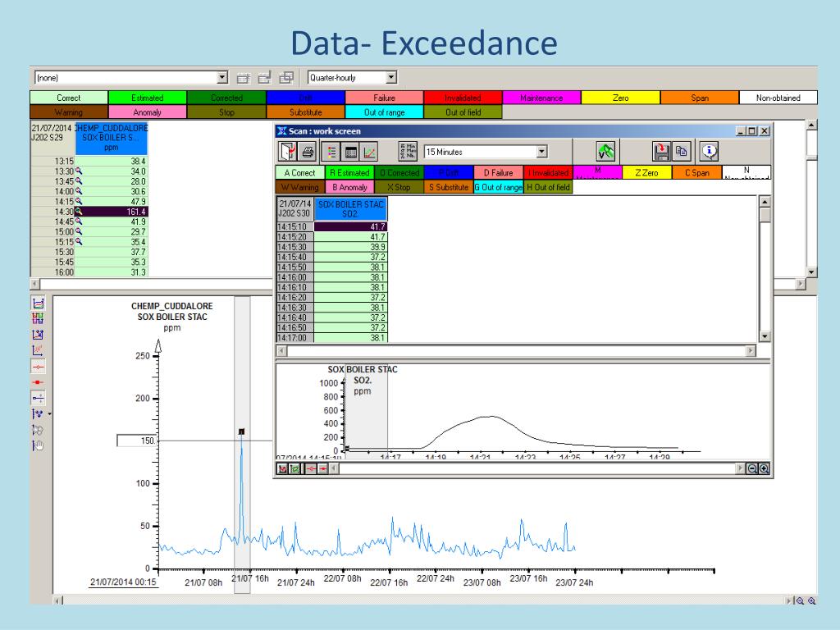Select the multi-panel colored chart tool
The width and height of the screenshot is (840, 630).
tap(38, 319)
